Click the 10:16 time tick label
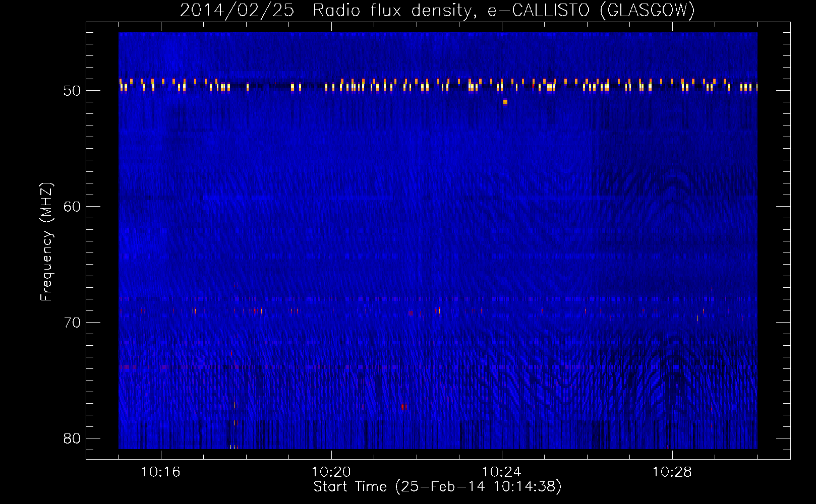The width and height of the screenshot is (816, 504). pos(161,472)
